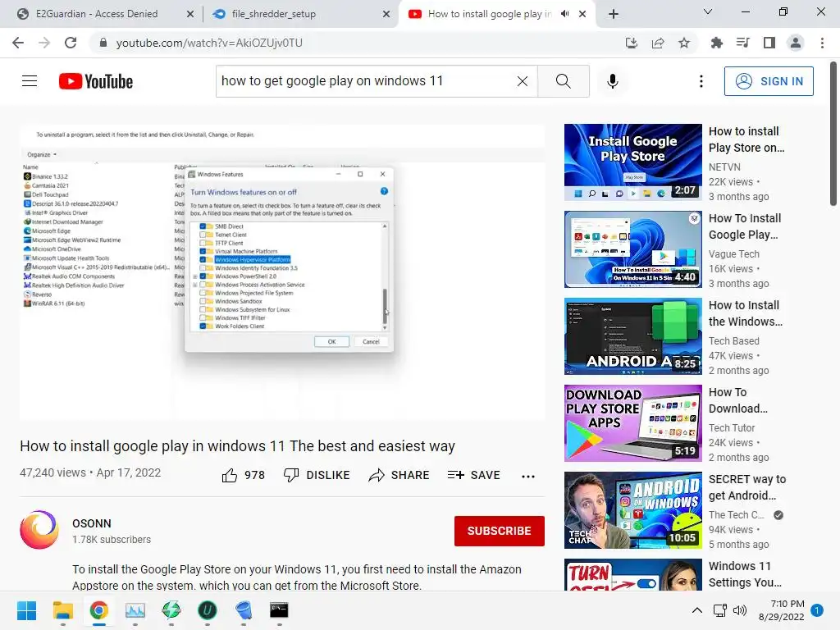Open media controls icon in Chrome toolbar
This screenshot has width=840, height=630.
[x=742, y=43]
